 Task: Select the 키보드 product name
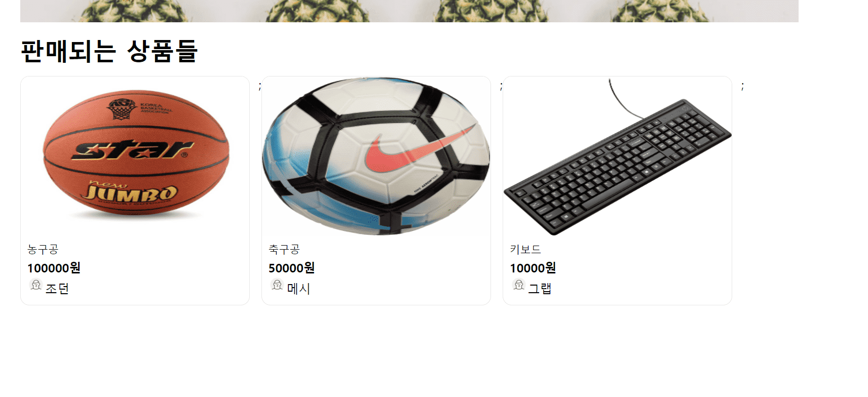(x=525, y=249)
